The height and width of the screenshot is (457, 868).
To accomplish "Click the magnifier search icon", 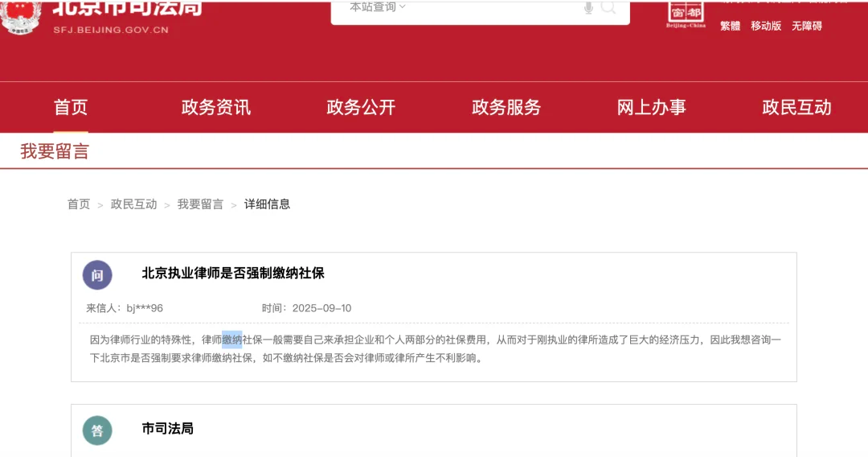I will point(608,7).
